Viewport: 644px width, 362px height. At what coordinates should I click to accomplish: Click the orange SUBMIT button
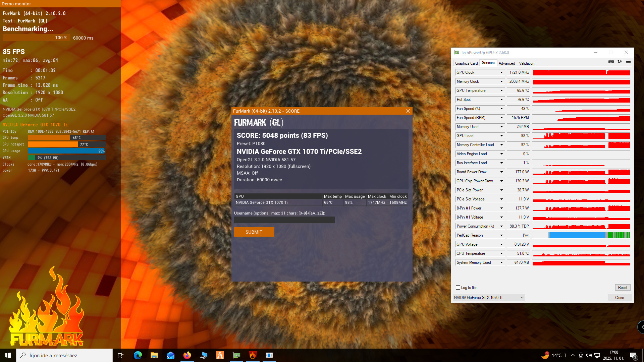point(254,232)
